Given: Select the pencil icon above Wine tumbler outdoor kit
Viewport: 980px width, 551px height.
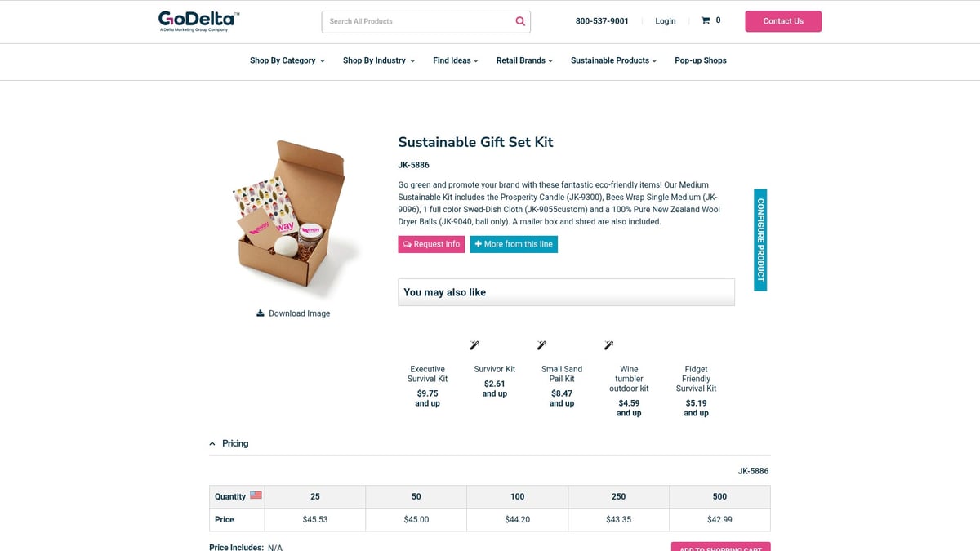Looking at the screenshot, I should 608,344.
